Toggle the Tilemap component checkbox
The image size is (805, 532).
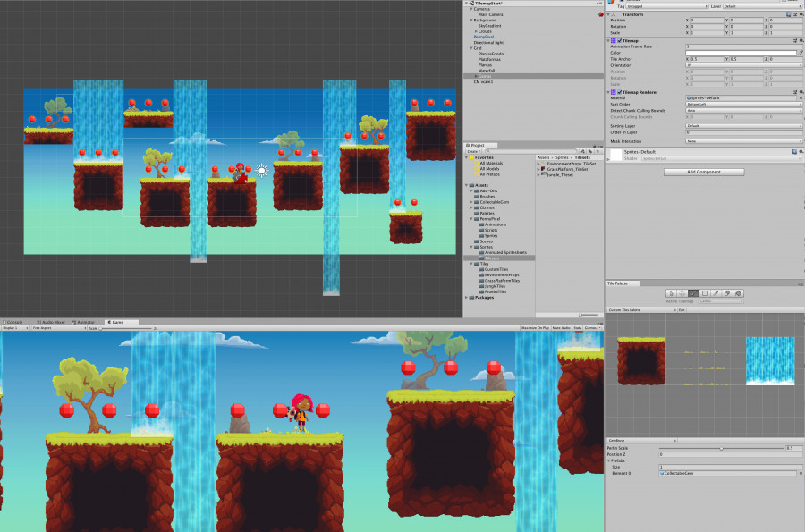pyautogui.click(x=620, y=40)
